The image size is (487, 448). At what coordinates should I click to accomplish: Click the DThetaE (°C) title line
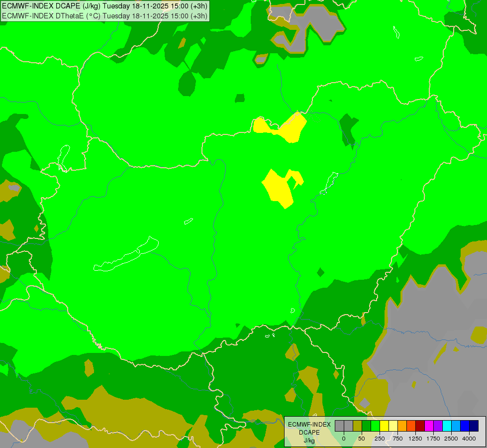(104, 16)
